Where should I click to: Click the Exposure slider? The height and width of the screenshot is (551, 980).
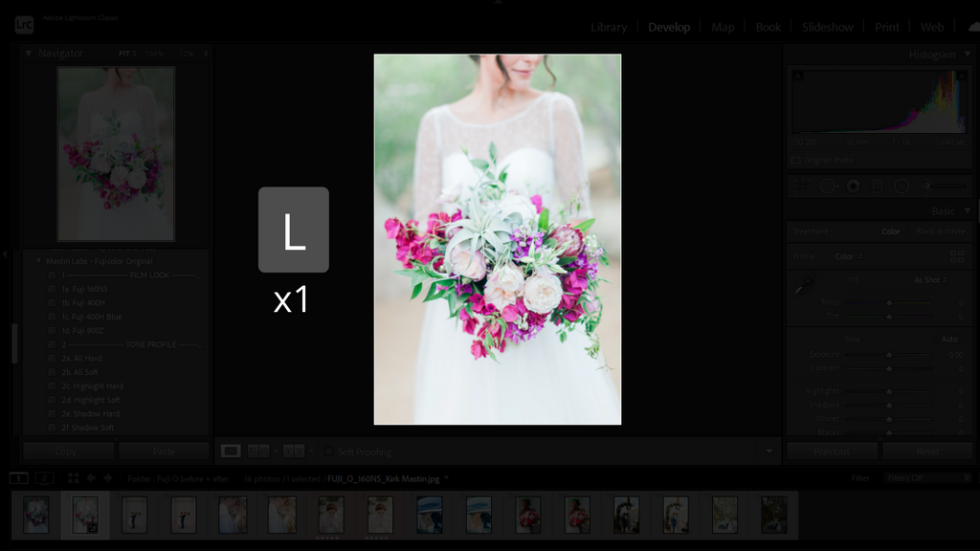pos(889,355)
